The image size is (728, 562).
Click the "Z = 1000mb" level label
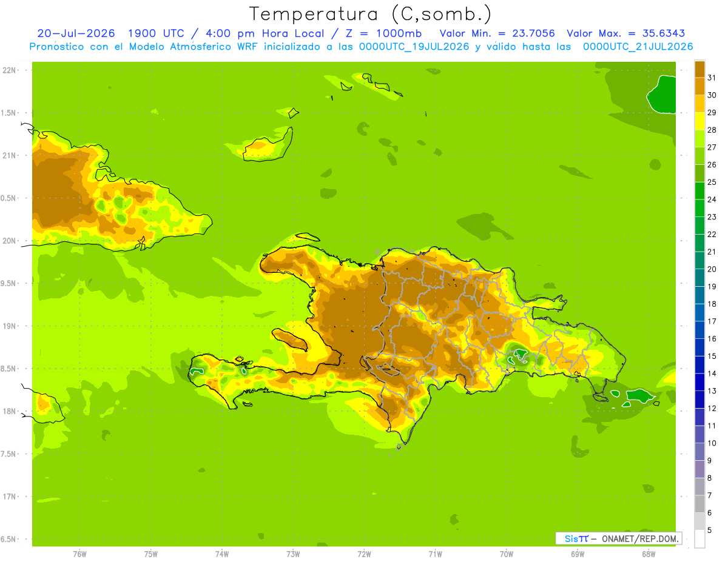(383, 33)
